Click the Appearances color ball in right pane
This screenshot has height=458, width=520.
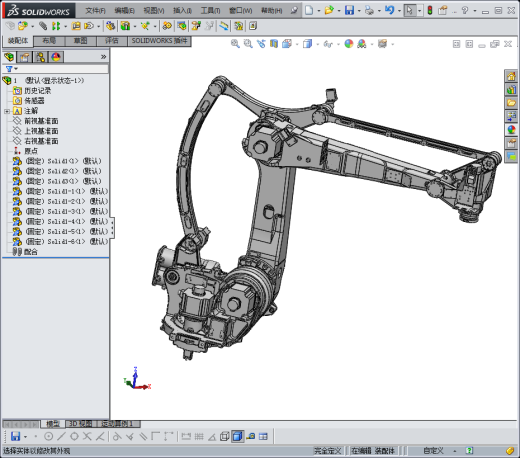point(511,130)
